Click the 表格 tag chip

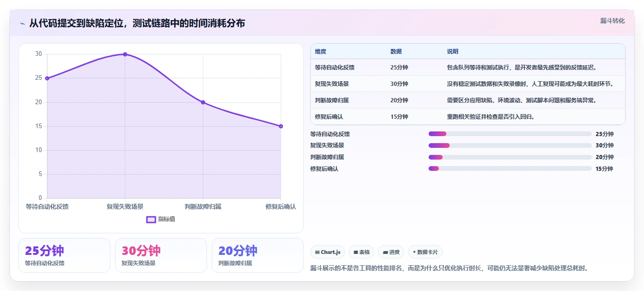(x=361, y=252)
